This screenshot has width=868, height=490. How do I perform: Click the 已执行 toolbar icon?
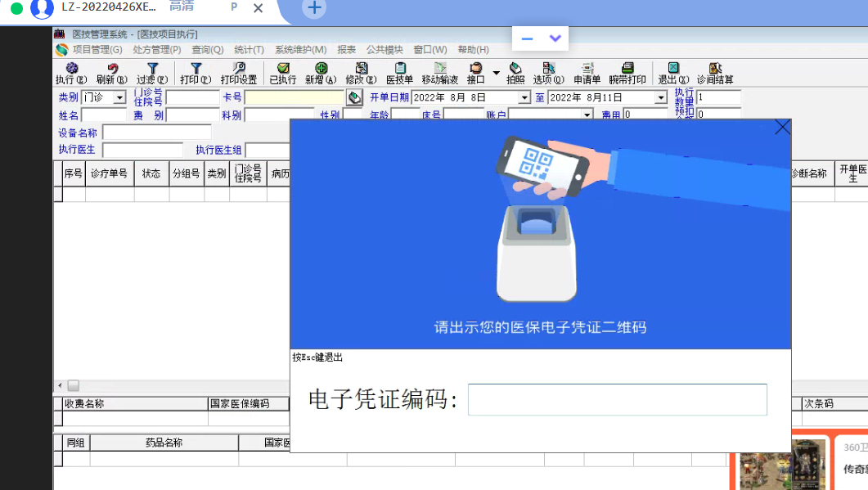283,74
